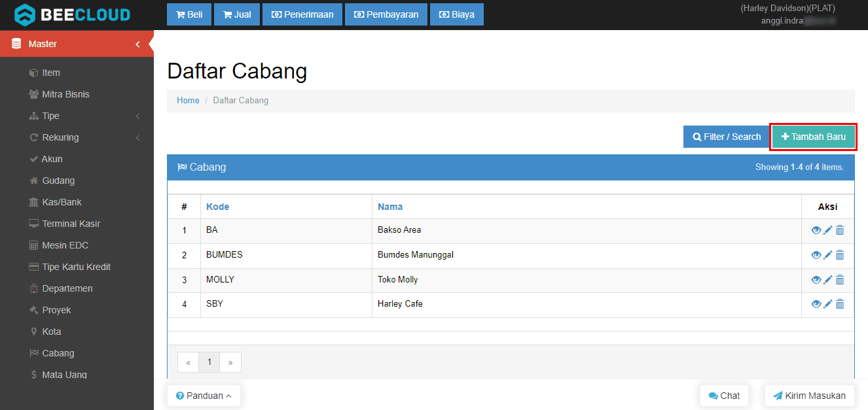
Task: Click Kirim Masukan feedback button
Action: tap(809, 396)
